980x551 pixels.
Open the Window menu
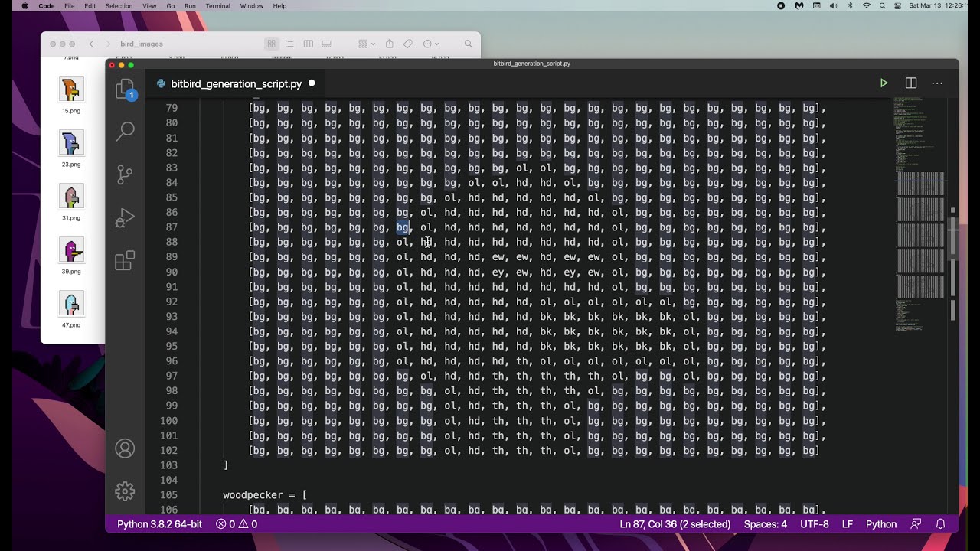pyautogui.click(x=252, y=5)
